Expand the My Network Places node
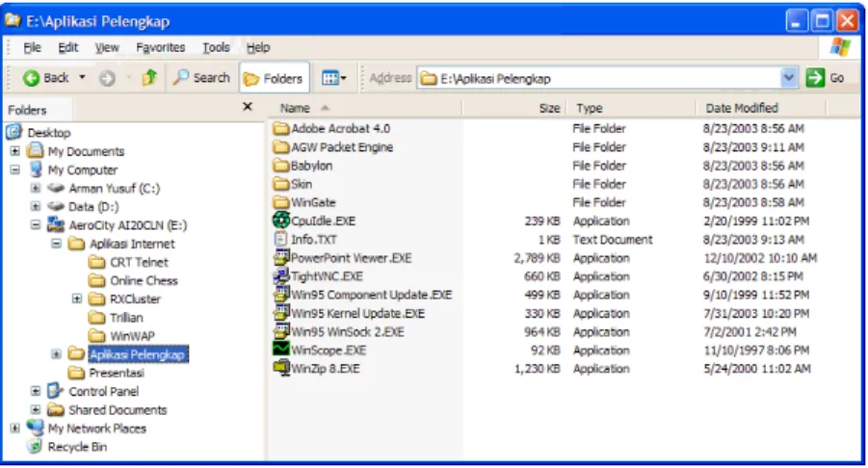The height and width of the screenshot is (468, 868). 15,429
